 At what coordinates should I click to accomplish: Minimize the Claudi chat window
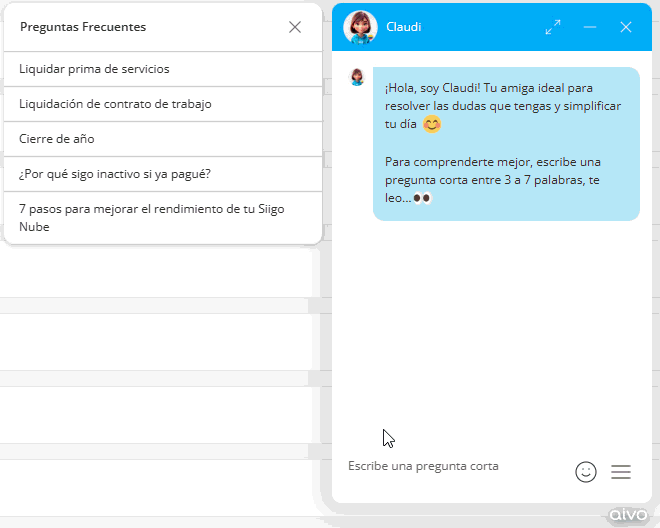590,27
